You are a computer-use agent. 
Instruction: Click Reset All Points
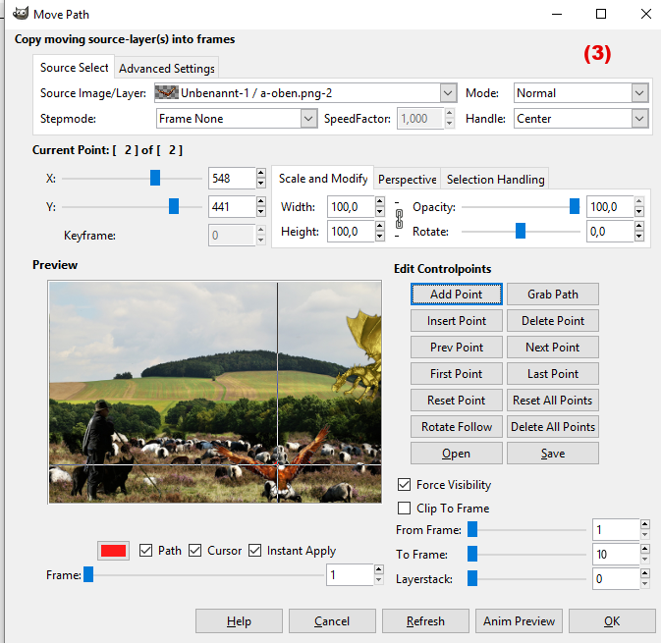pyautogui.click(x=553, y=401)
